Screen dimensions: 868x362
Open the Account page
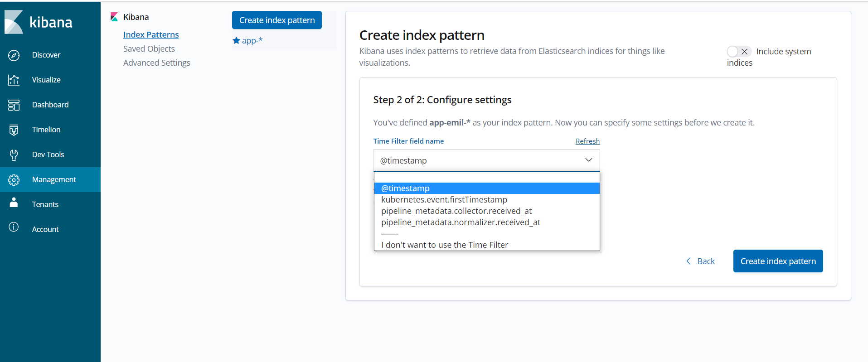click(x=45, y=229)
